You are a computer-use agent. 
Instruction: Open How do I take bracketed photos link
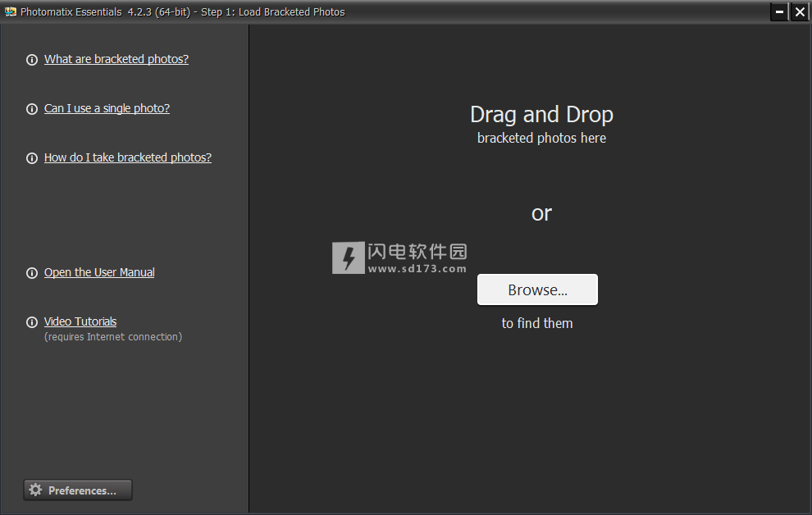tap(128, 157)
